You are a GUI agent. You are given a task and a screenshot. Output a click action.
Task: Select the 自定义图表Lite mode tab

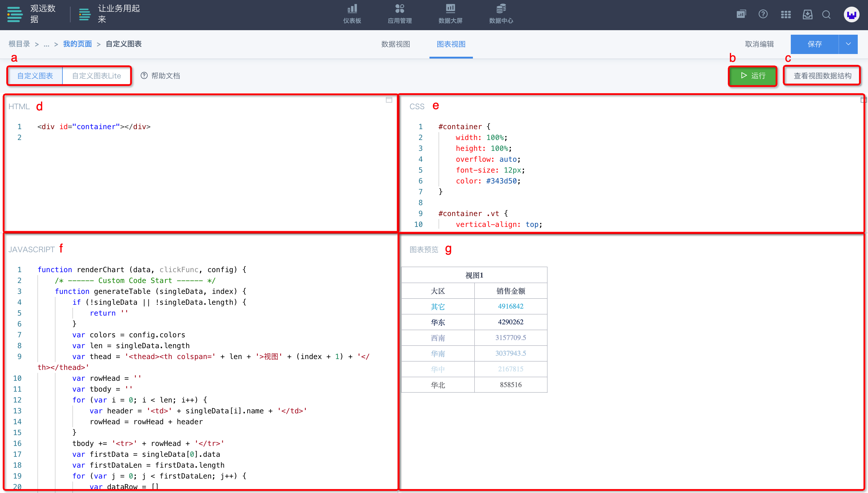coord(97,75)
